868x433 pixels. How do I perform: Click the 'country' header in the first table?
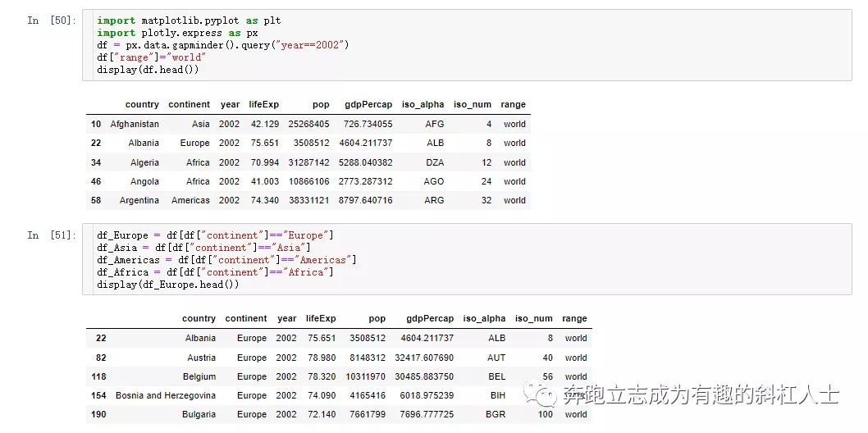[x=142, y=104]
